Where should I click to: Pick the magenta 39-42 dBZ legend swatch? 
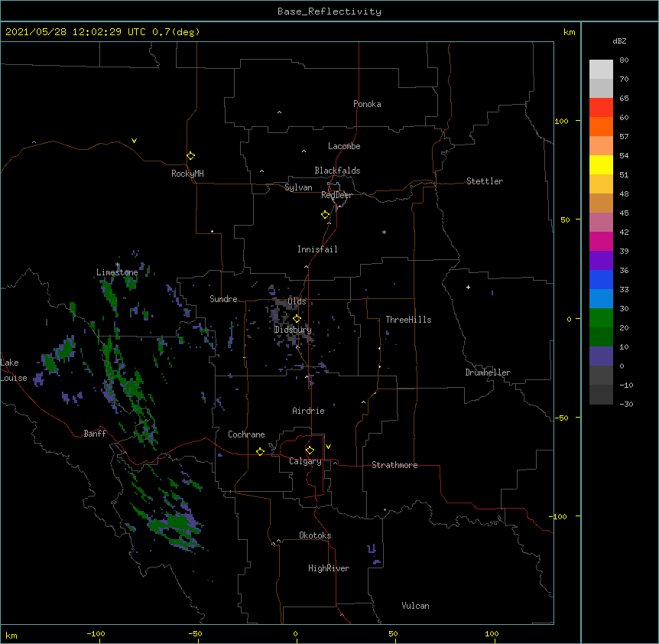(601, 242)
